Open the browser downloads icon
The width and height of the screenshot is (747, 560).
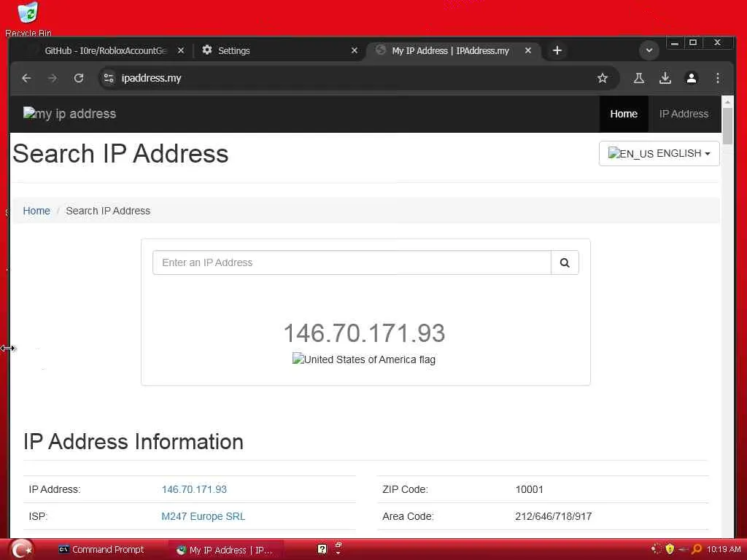coord(665,78)
